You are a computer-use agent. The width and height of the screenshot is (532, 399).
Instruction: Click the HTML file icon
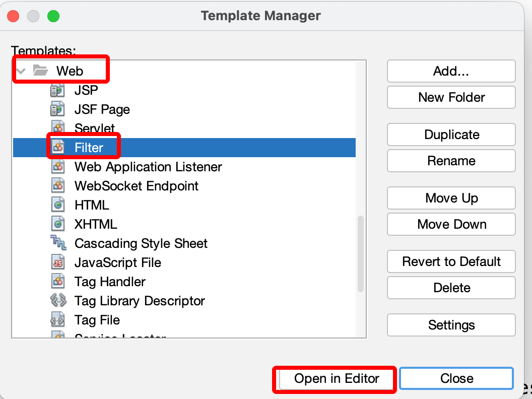[57, 205]
